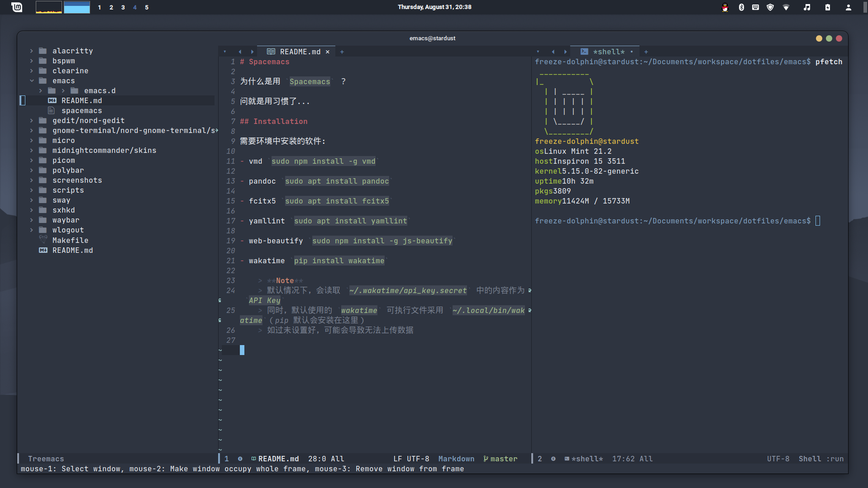Go to next tab in editor pane
This screenshot has width=868, height=488.
click(x=252, y=52)
